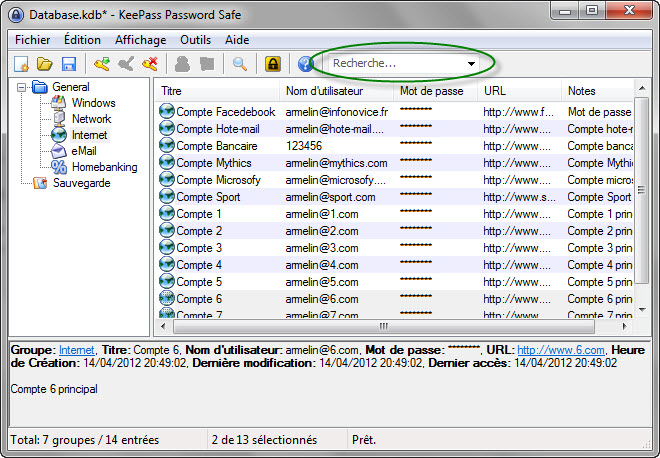Click the KeePass lock icon in the title bar

[16, 15]
